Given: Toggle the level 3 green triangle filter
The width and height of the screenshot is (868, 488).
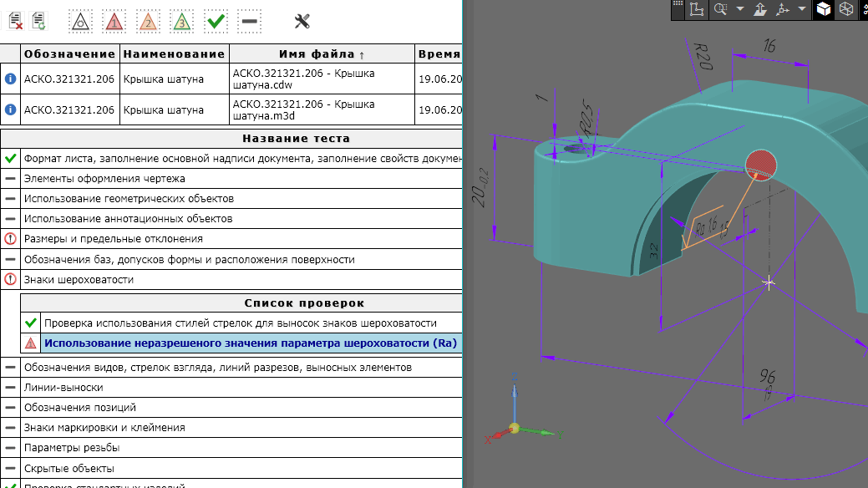Looking at the screenshot, I should pos(181,21).
